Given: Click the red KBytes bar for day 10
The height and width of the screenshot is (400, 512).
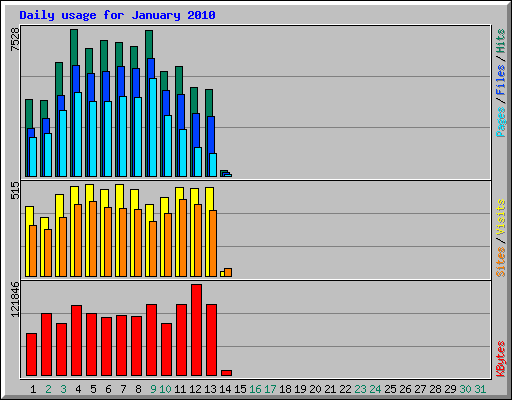Looking at the screenshot, I should [x=166, y=349].
